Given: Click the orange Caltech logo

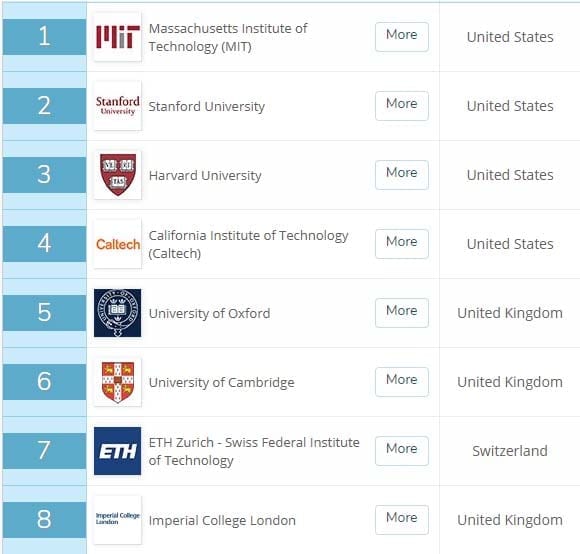Looking at the screenshot, I should (x=118, y=244).
